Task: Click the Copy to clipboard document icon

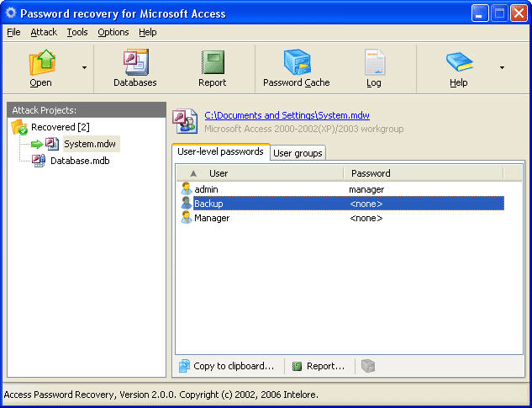Action: pyautogui.click(x=184, y=366)
